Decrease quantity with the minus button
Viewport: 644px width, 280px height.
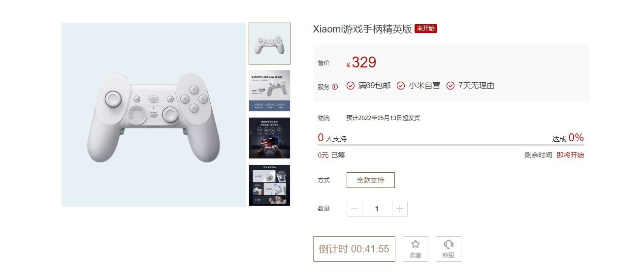tap(354, 209)
